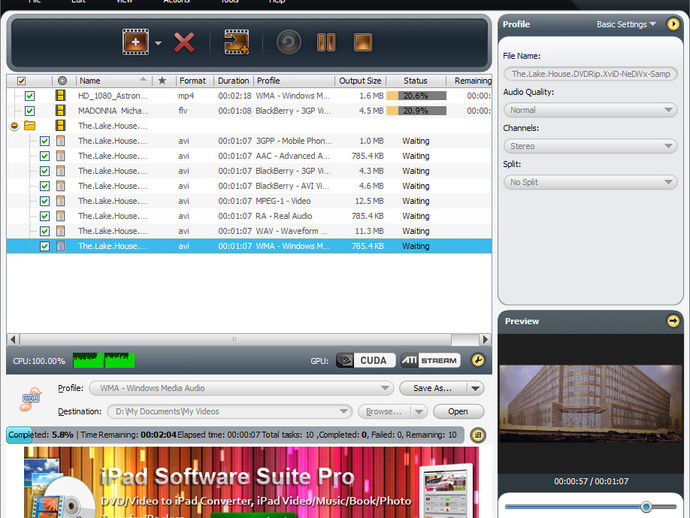Click file icon of selected WMA row

pos(60,246)
